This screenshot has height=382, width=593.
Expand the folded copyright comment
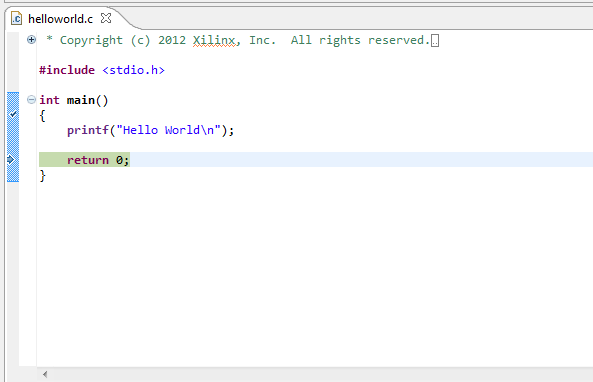[31, 40]
